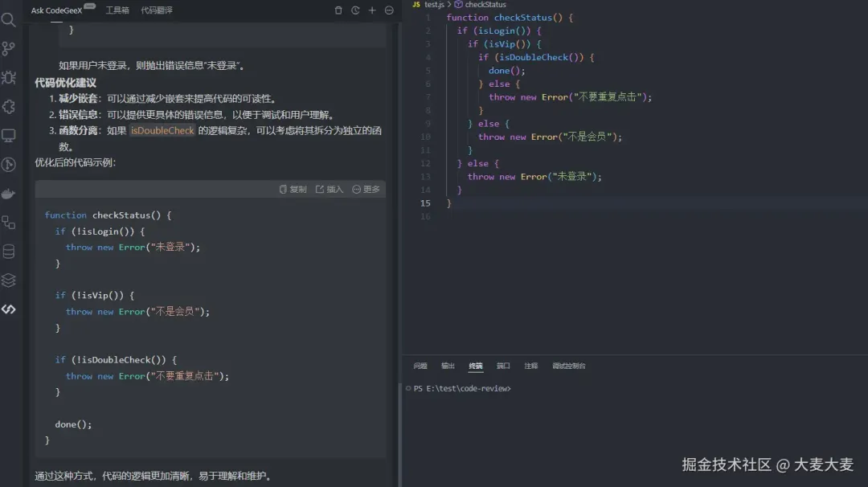Open the Search icon in activity bar
The image size is (868, 487).
[x=10, y=21]
